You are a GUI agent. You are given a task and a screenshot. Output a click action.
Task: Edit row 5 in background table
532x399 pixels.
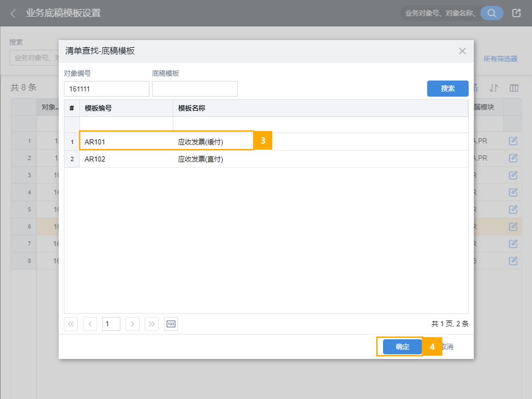(x=513, y=209)
